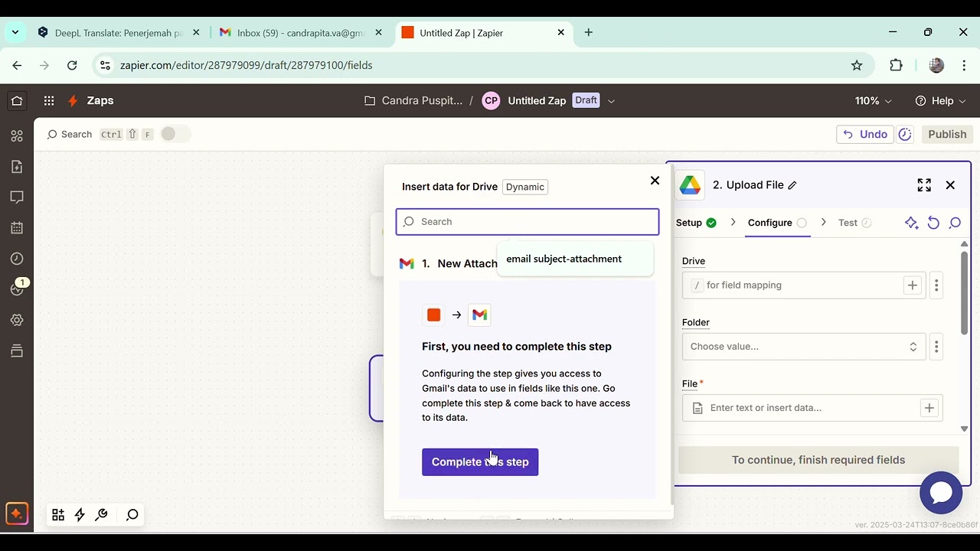980x551 pixels.
Task: Open Zapier home icon in top bar
Action: [17, 100]
